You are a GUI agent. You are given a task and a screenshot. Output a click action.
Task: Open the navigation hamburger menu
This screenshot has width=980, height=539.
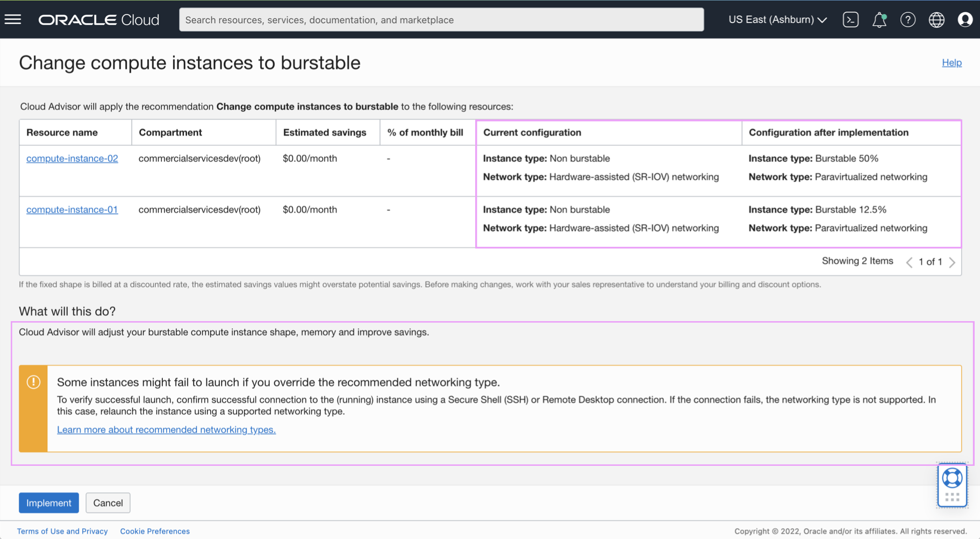pyautogui.click(x=12, y=19)
